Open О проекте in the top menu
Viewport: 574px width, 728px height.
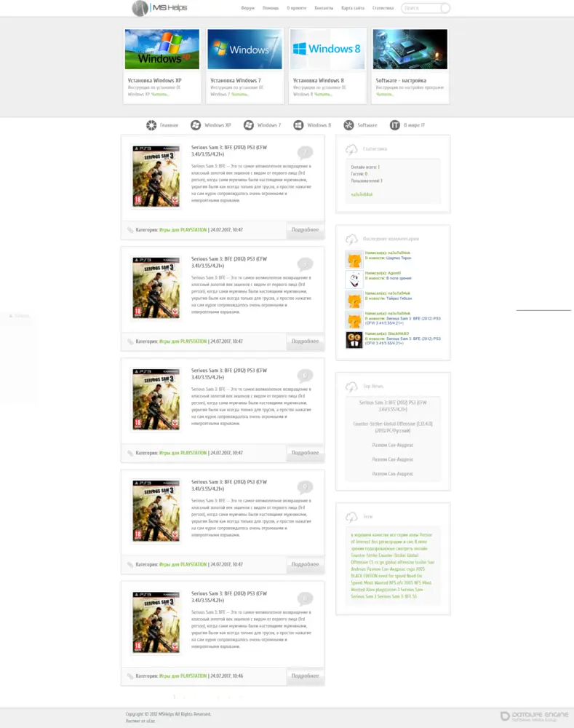[297, 8]
